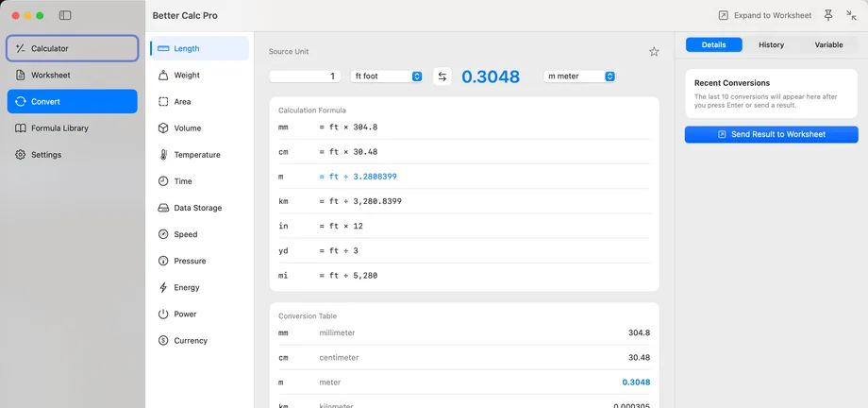
Task: Select the Currency category label
Action: pos(191,340)
